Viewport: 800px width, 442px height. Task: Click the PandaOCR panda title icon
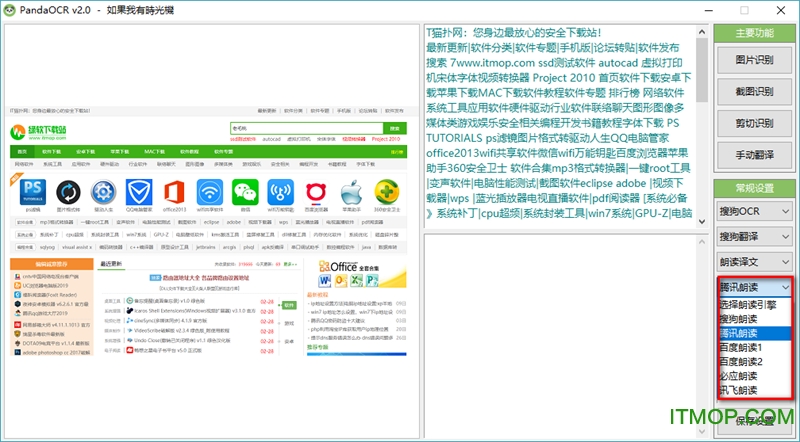click(9, 10)
